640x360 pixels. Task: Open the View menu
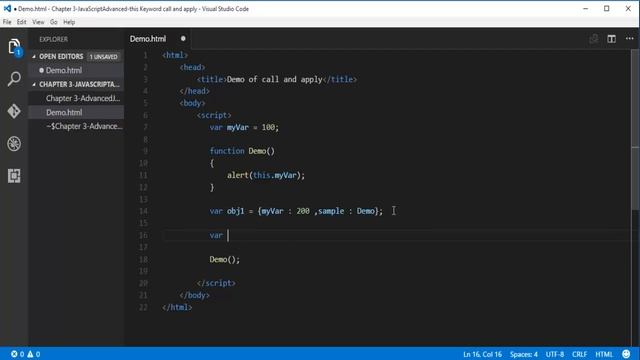(38, 22)
